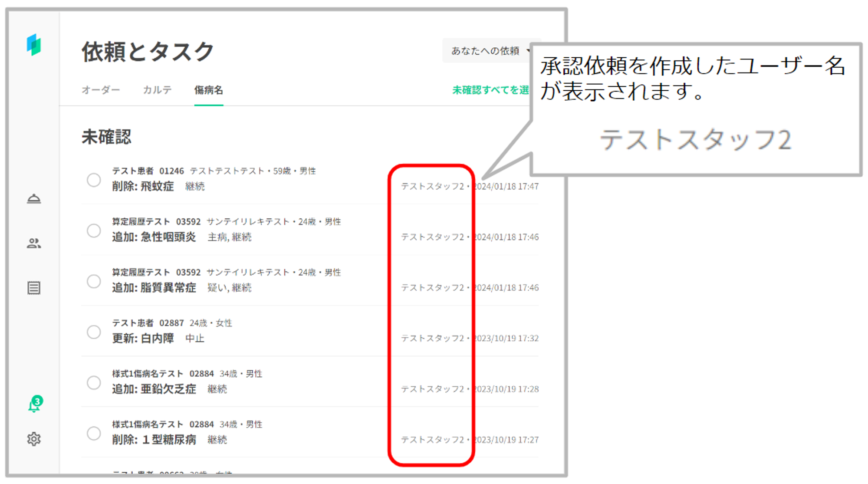Switch to the カルテ tab
868x484 pixels.
tap(157, 90)
